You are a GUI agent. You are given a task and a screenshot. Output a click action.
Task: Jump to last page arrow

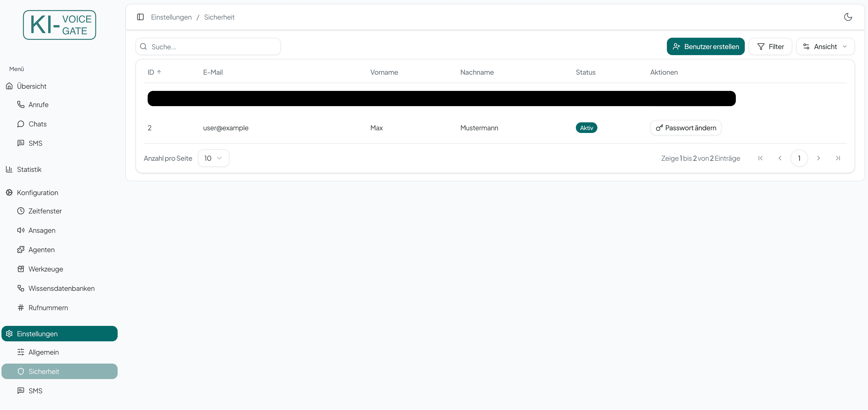(838, 158)
